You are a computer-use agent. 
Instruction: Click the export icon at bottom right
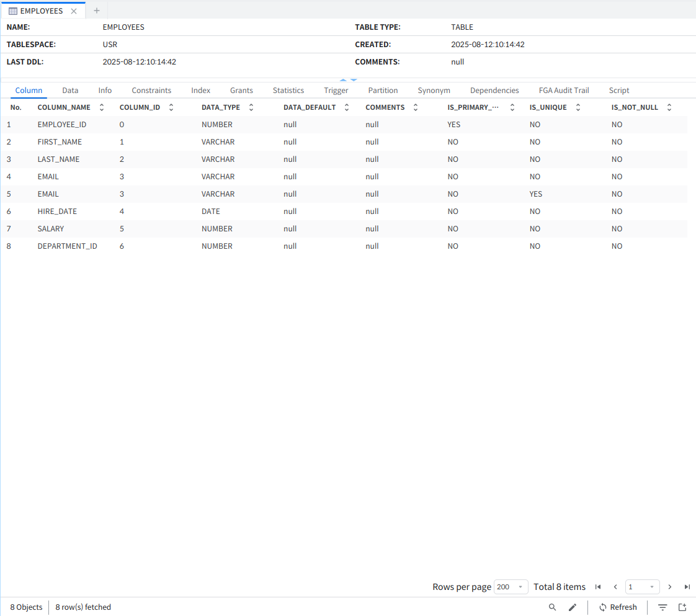point(682,607)
